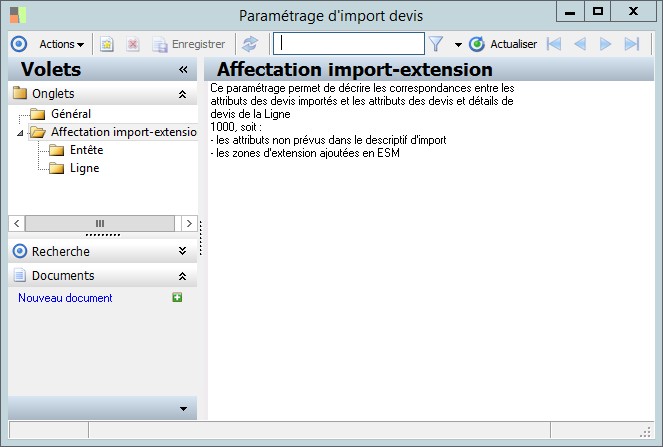Click the new record star icon

pos(107,44)
